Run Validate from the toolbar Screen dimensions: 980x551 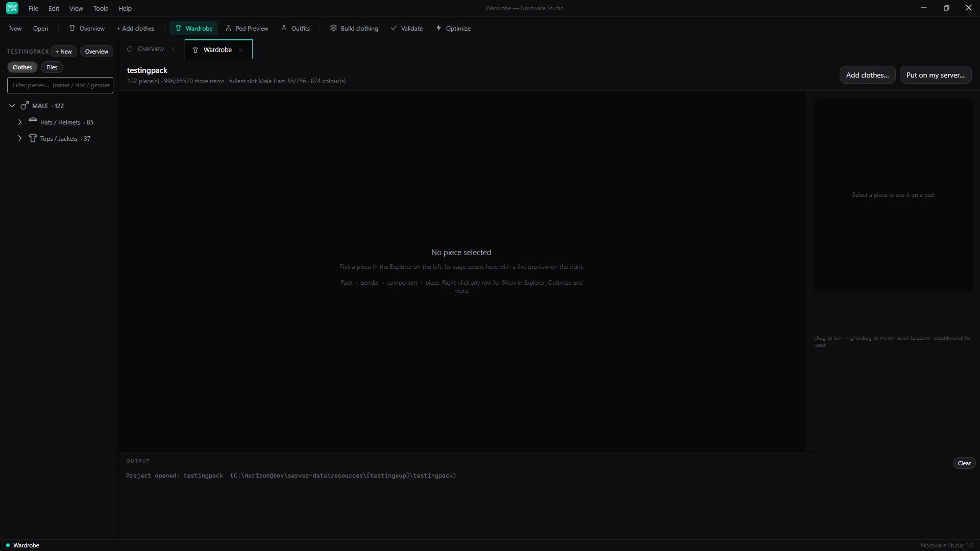click(407, 29)
